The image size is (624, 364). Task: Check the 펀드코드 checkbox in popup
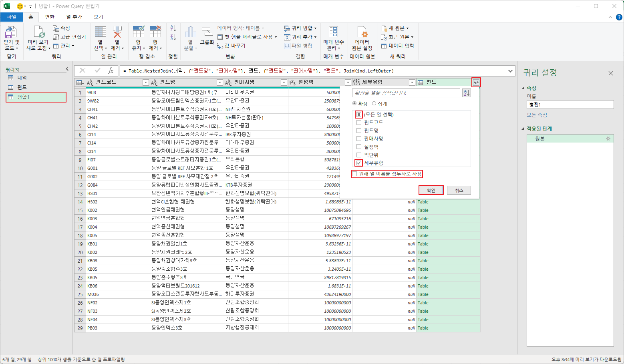point(359,123)
